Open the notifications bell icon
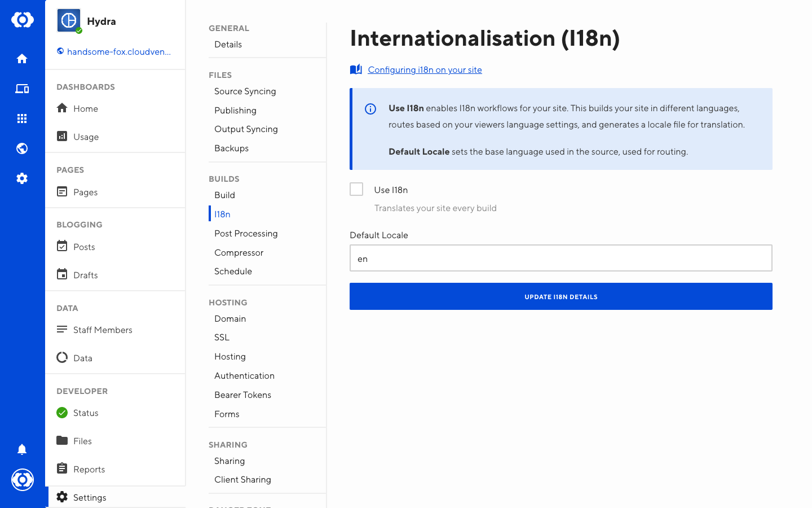 22,449
